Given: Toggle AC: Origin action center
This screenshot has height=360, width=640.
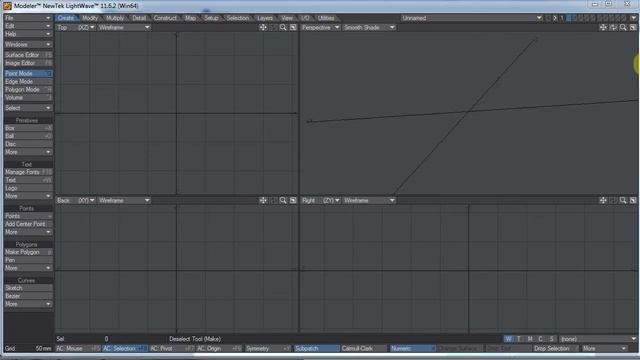Looking at the screenshot, I should point(219,349).
